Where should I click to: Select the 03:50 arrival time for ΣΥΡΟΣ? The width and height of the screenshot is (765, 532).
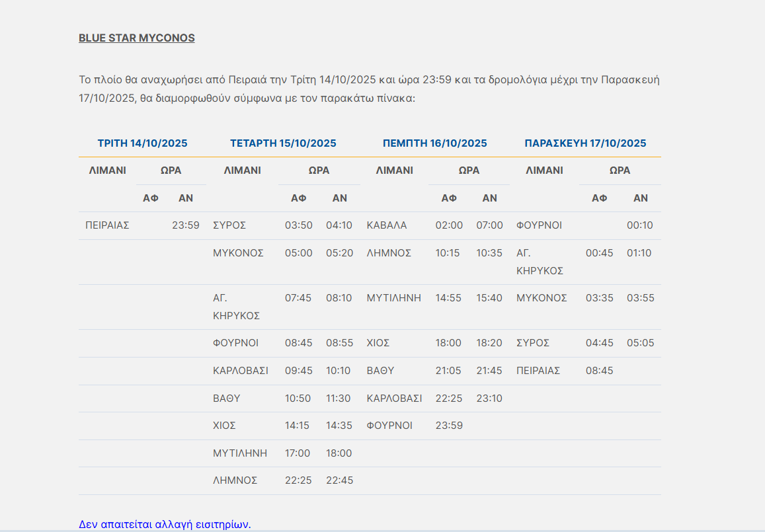click(298, 225)
